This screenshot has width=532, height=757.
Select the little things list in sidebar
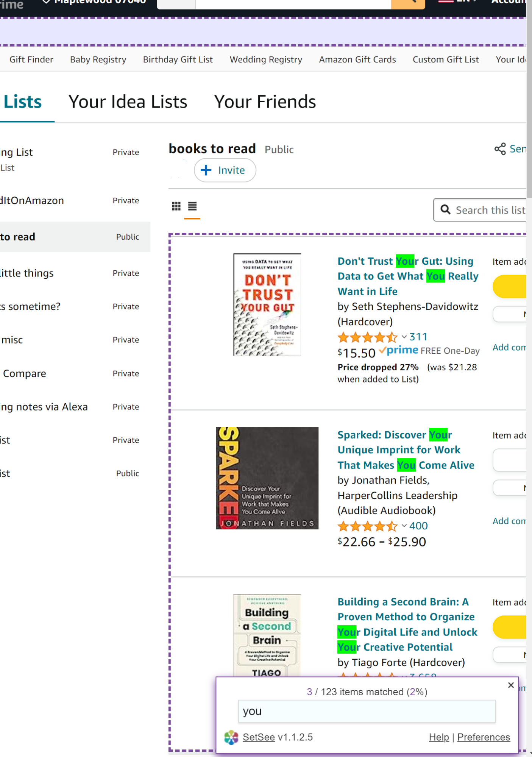[x=27, y=273]
